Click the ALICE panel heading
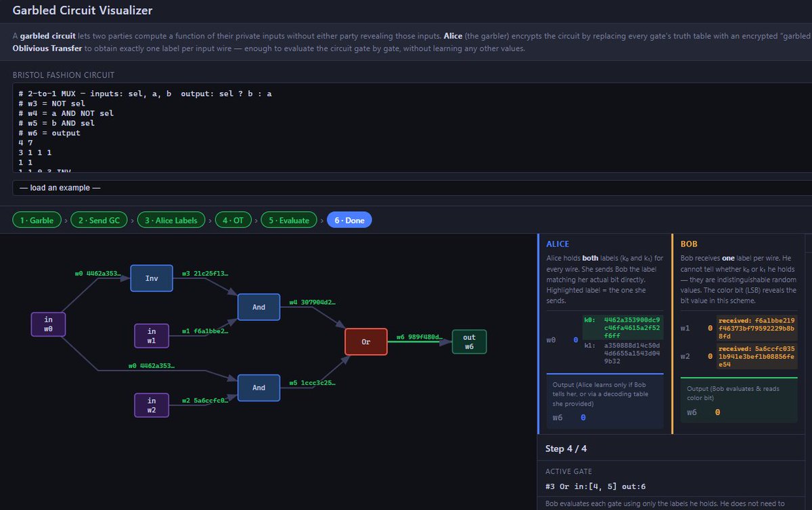The height and width of the screenshot is (510, 812). pyautogui.click(x=558, y=244)
